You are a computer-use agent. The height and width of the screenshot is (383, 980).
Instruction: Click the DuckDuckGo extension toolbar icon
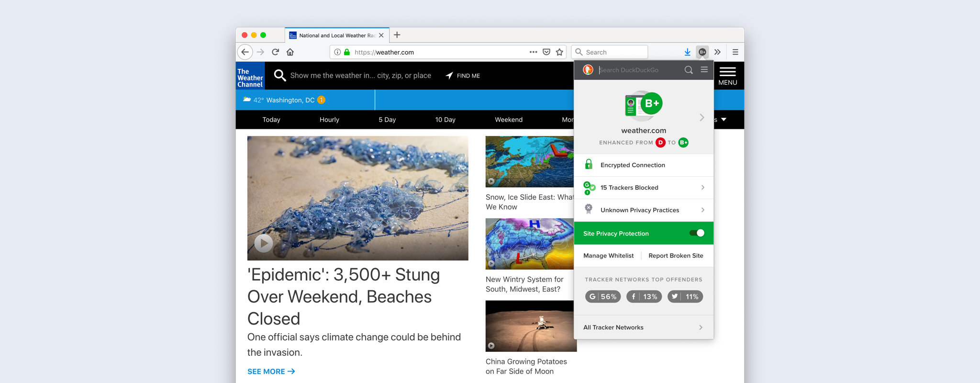tap(702, 52)
